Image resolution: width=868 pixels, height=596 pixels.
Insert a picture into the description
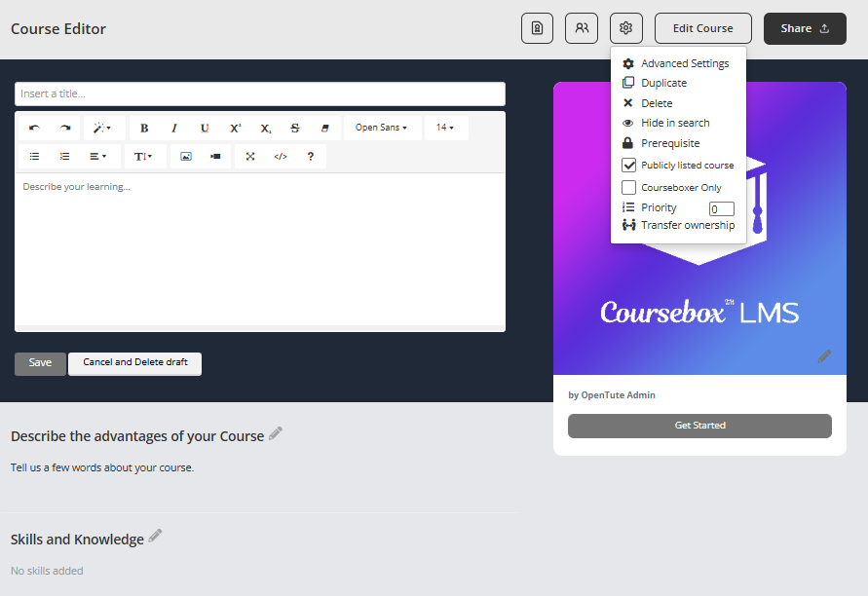click(x=186, y=157)
